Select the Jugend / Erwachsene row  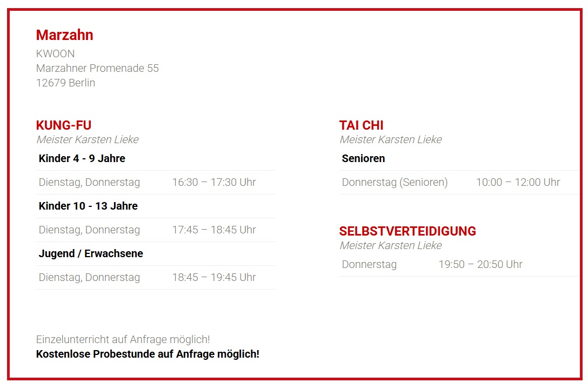[x=91, y=253]
